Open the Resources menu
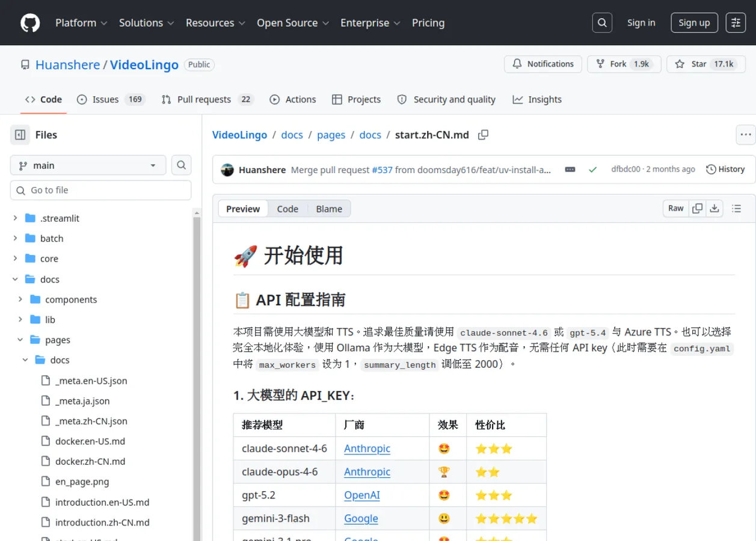756x541 pixels. click(215, 23)
